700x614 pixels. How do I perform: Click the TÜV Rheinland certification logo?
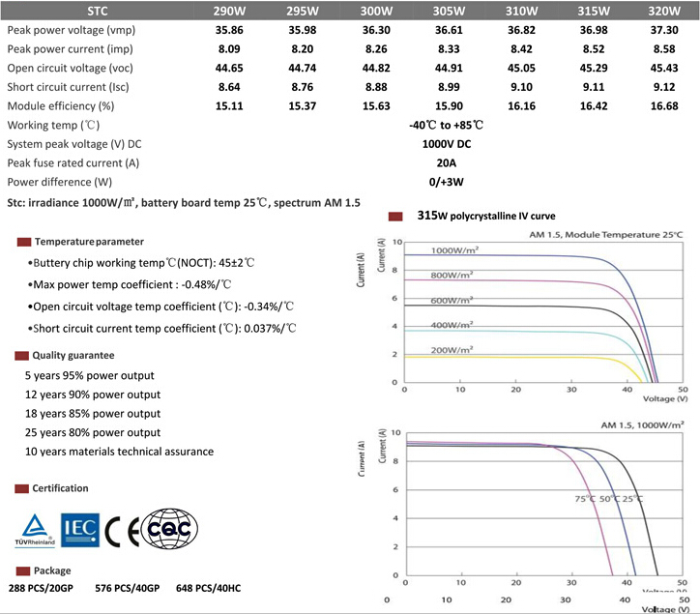tap(35, 530)
